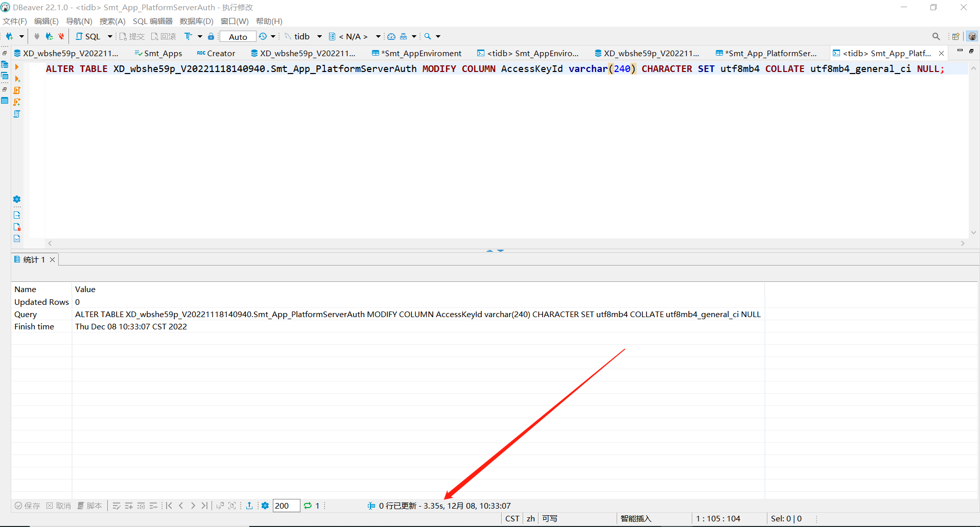
Task: Click the 取消 cancel button
Action: click(x=59, y=506)
